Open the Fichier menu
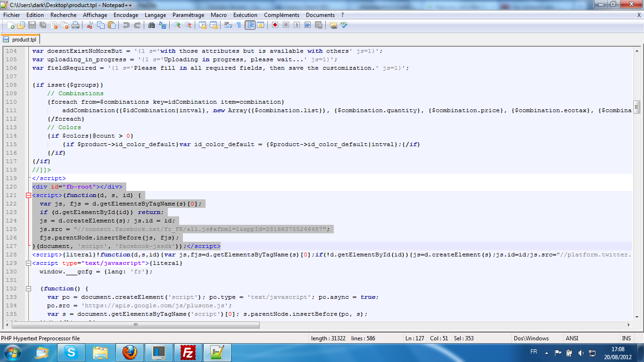 (12, 15)
